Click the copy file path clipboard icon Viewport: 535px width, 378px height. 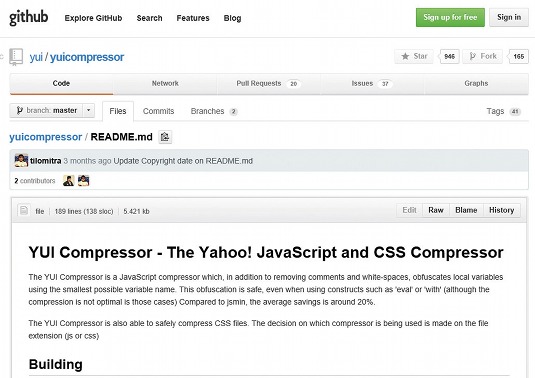tap(165, 137)
